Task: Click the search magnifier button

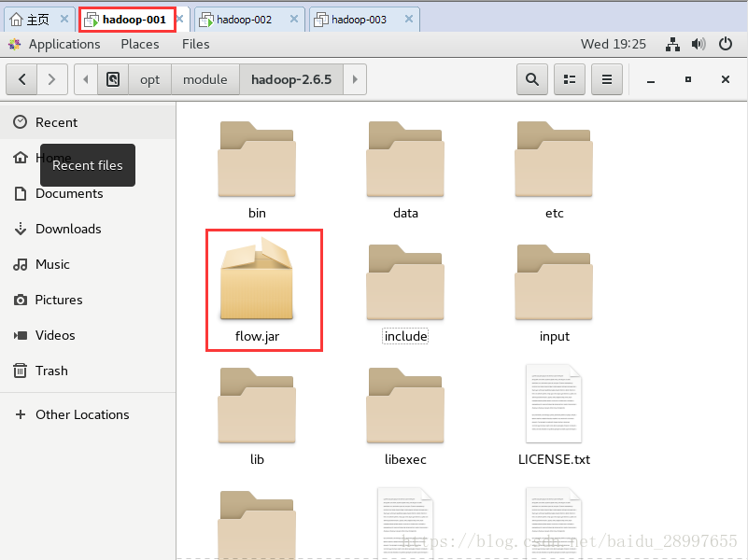Action: click(x=532, y=79)
